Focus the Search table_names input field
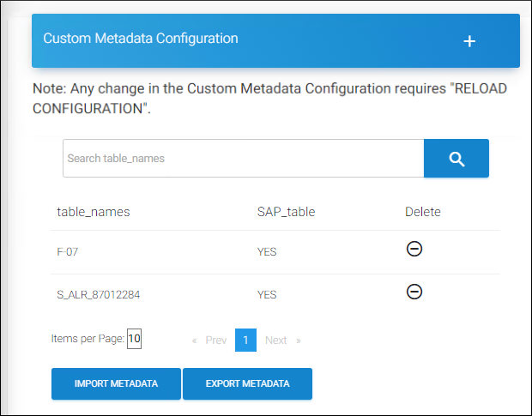The width and height of the screenshot is (532, 416). 243,159
